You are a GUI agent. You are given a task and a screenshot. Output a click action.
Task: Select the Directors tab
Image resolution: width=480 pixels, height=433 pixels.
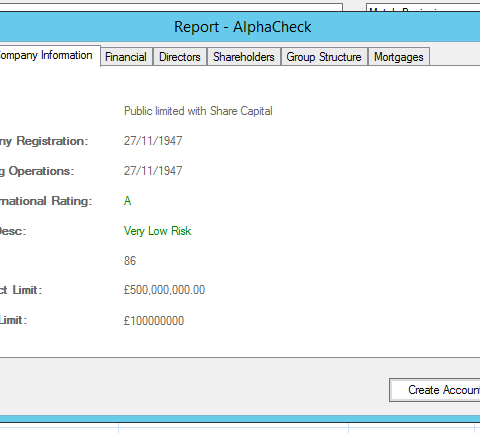tap(180, 57)
